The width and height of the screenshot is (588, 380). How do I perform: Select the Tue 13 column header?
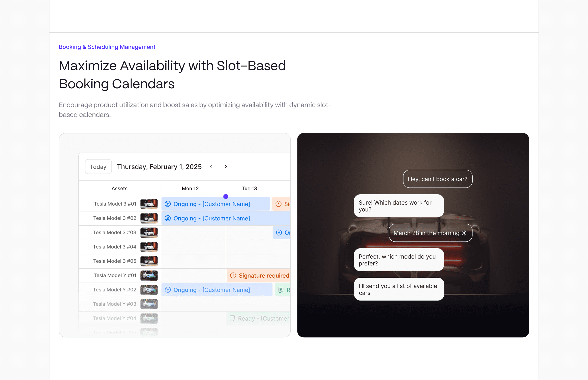tap(249, 188)
